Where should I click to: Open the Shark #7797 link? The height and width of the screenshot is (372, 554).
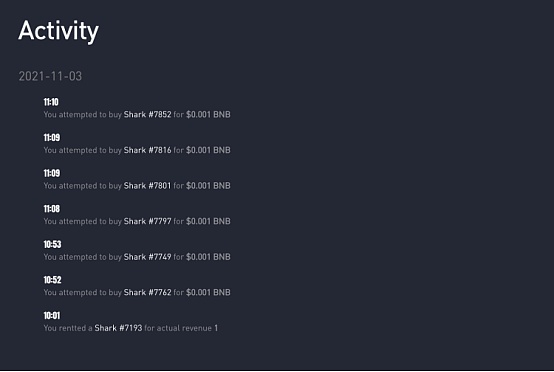pyautogui.click(x=147, y=222)
